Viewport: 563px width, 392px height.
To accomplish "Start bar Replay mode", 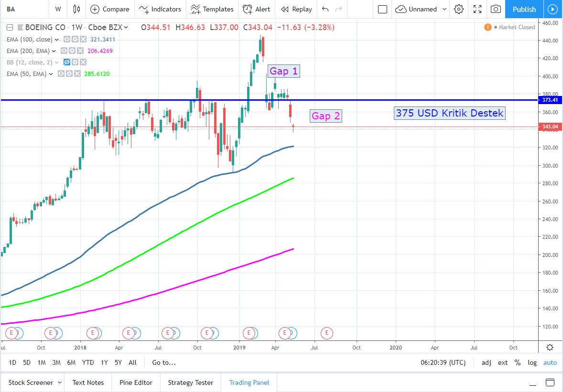I will click(x=296, y=10).
